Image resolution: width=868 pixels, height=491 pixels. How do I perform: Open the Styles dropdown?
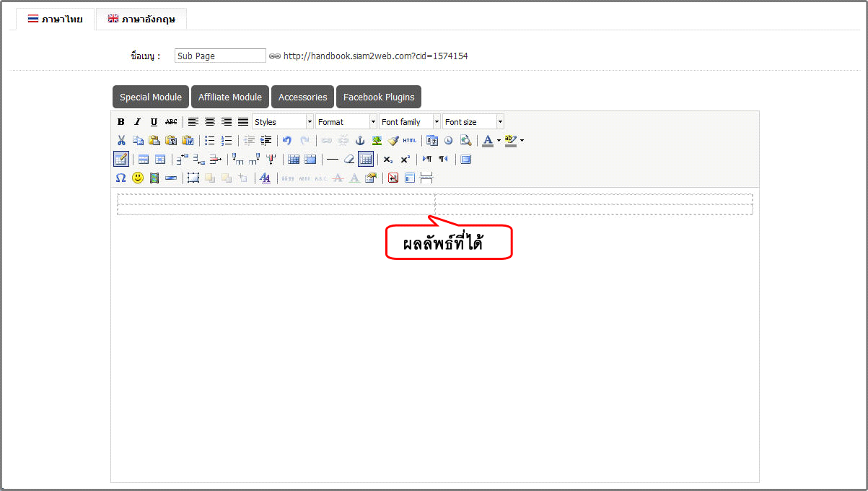coord(283,122)
